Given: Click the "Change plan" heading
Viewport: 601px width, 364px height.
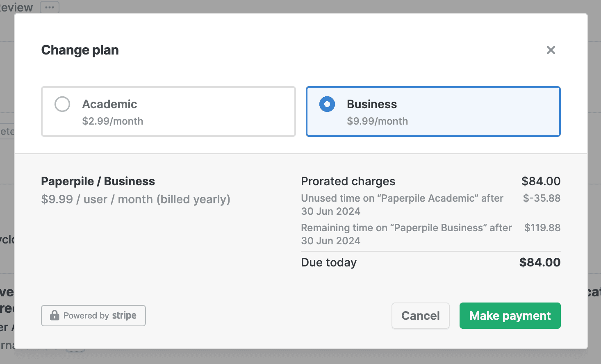Looking at the screenshot, I should [80, 50].
